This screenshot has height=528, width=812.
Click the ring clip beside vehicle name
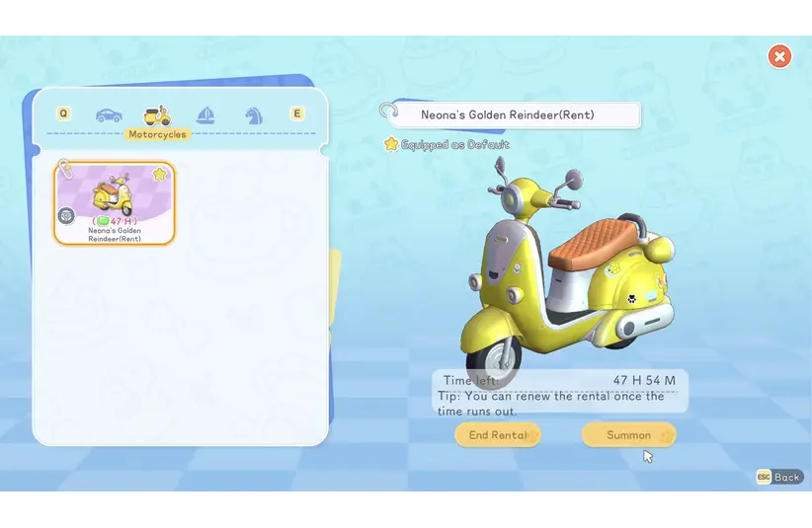(388, 111)
